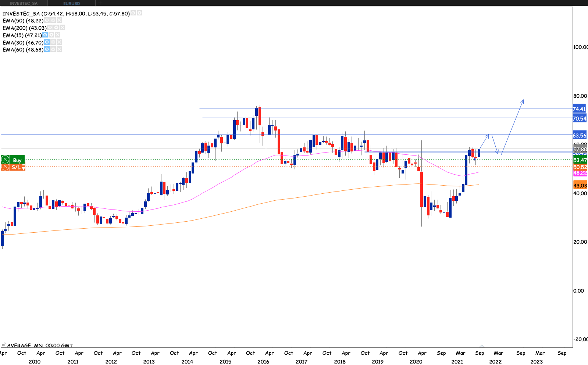
Task: Toggle visibility of EMA(15) line
Action: (x=45, y=35)
